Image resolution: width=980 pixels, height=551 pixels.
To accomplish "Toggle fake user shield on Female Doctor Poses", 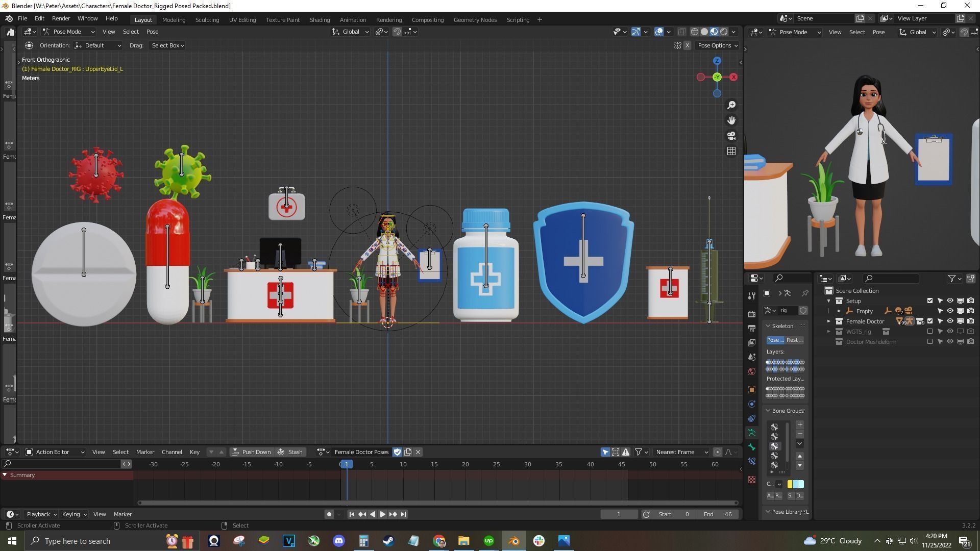I will (398, 452).
